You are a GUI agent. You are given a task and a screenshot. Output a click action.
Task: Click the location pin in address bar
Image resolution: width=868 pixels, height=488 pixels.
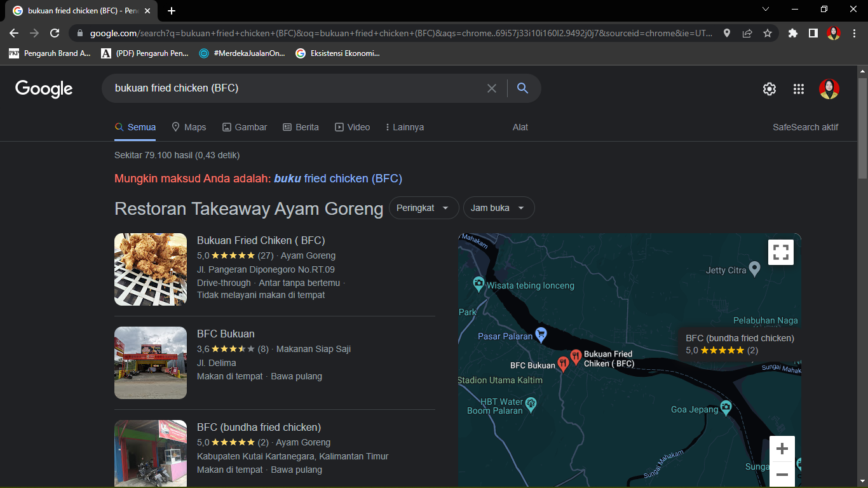pyautogui.click(x=727, y=33)
